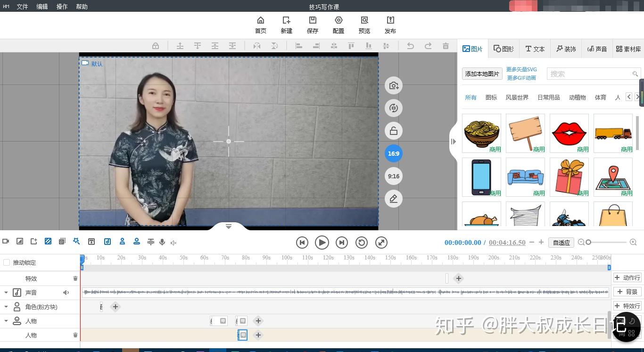Click the lock icon in the canvas toolbar

point(156,46)
